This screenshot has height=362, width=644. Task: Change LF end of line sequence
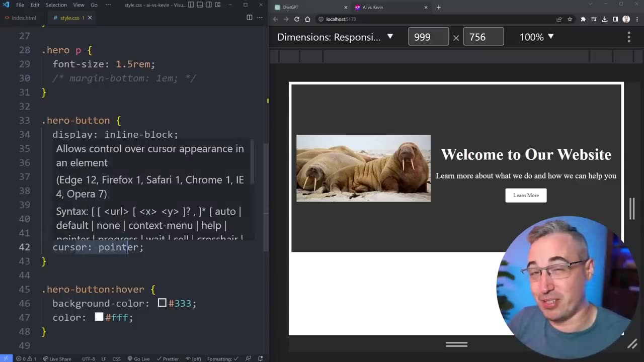click(104, 358)
